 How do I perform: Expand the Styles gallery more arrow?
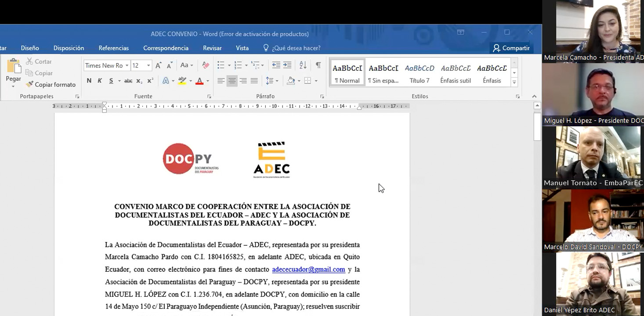click(x=514, y=82)
